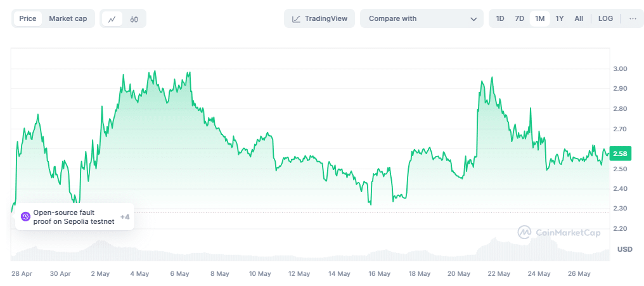Toggle the LOG scale option
The image size is (644, 286).
coord(605,19)
